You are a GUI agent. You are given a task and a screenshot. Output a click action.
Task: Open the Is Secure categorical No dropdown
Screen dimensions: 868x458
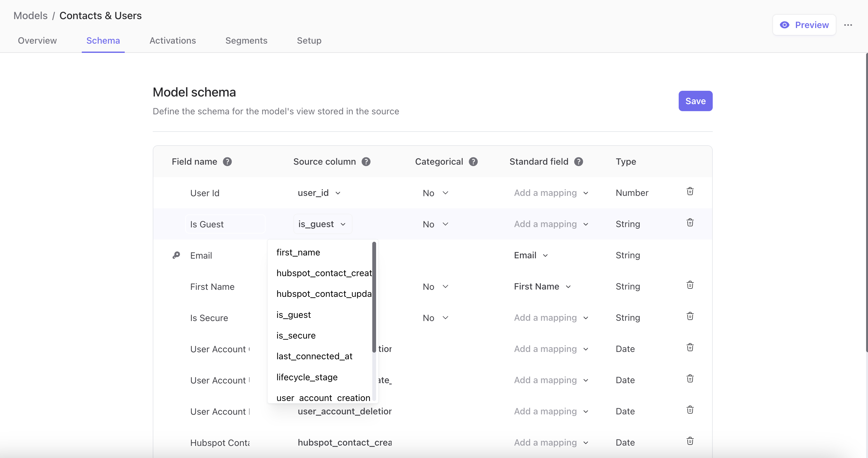pos(435,318)
